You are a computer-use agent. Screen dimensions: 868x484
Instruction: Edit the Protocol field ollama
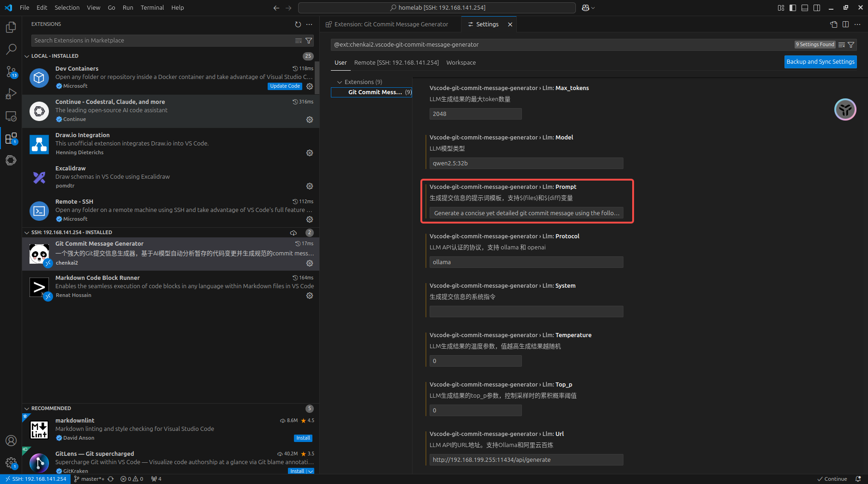click(526, 262)
